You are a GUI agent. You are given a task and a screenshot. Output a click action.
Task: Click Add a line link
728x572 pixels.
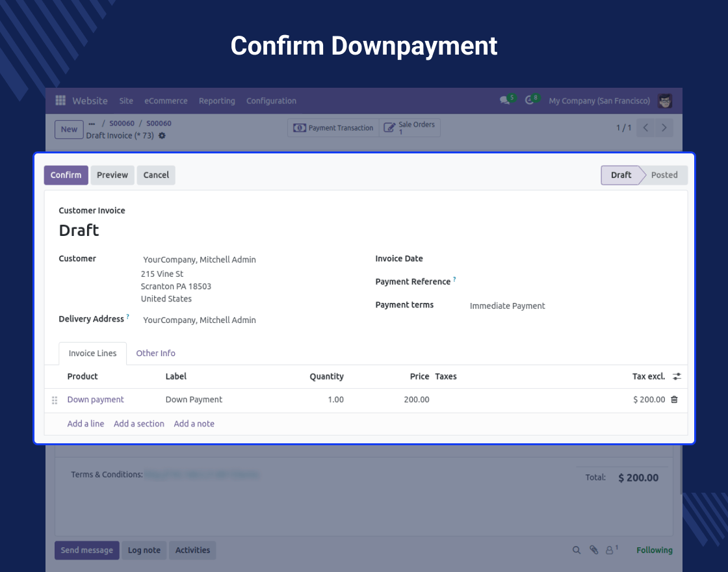click(85, 424)
